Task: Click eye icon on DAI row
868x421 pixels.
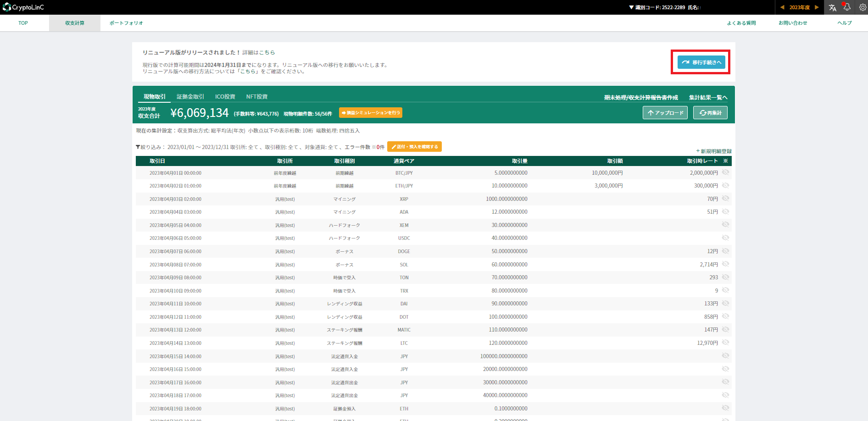Action: pyautogui.click(x=725, y=303)
